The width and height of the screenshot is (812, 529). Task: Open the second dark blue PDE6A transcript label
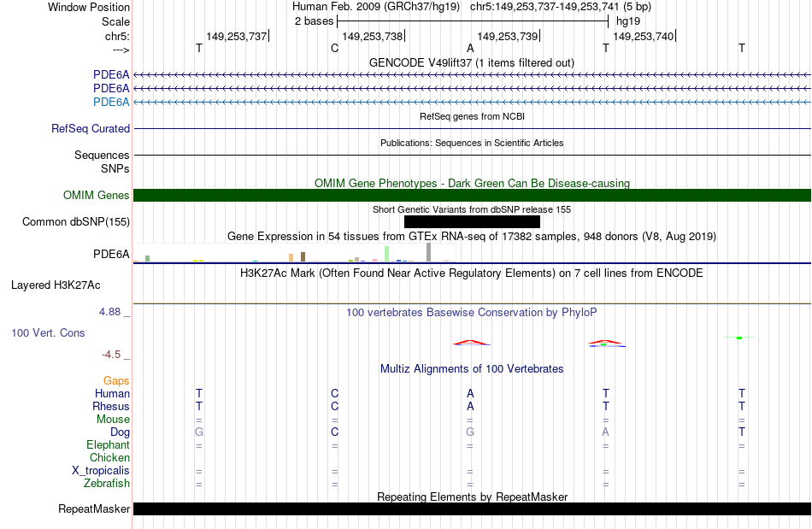[x=111, y=89]
